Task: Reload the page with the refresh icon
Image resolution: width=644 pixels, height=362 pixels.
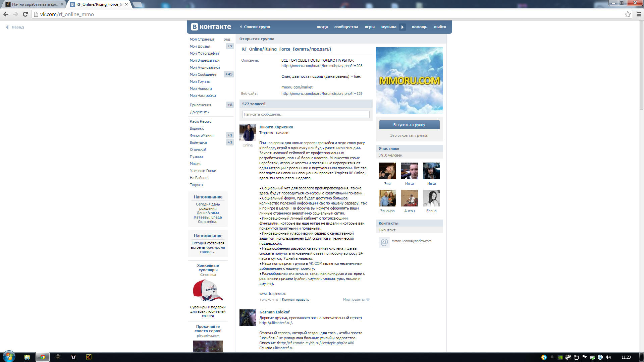Action: [x=25, y=14]
